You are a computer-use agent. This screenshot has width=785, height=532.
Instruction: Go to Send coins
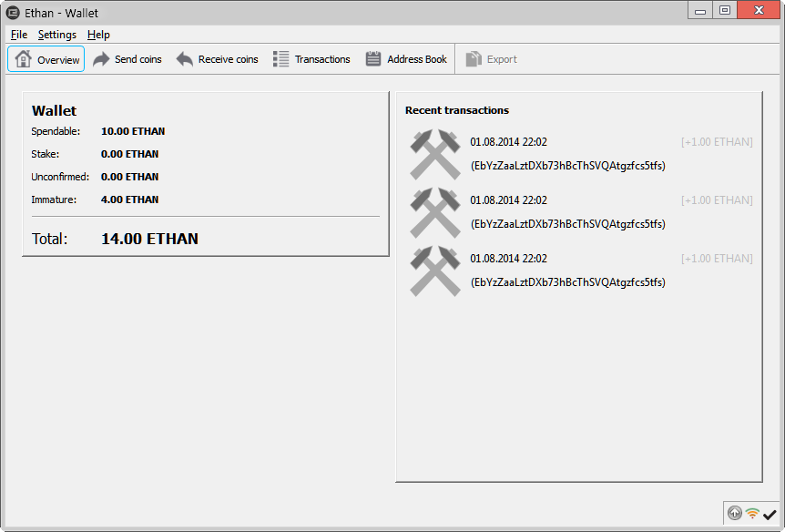(x=127, y=59)
